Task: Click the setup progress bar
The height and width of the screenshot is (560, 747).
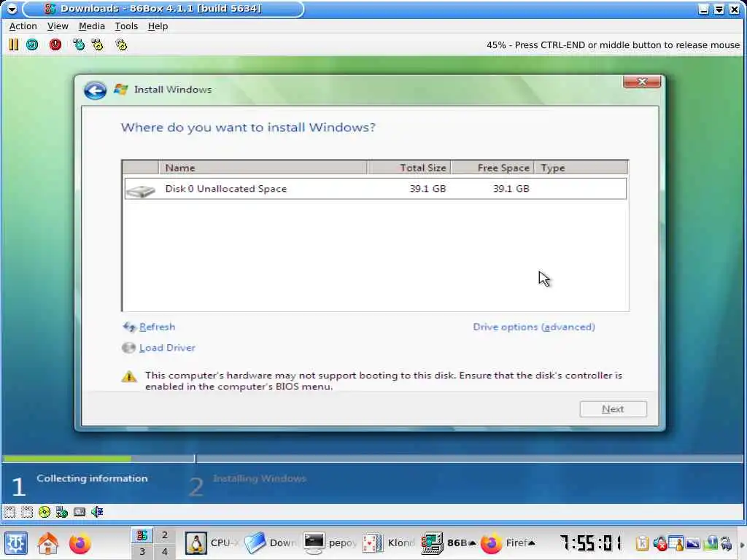Action: [x=373, y=459]
